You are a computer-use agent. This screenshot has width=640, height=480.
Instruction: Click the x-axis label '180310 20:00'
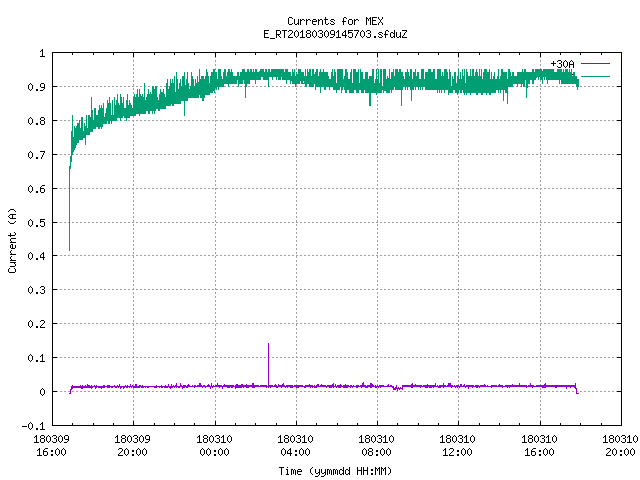[x=620, y=446]
